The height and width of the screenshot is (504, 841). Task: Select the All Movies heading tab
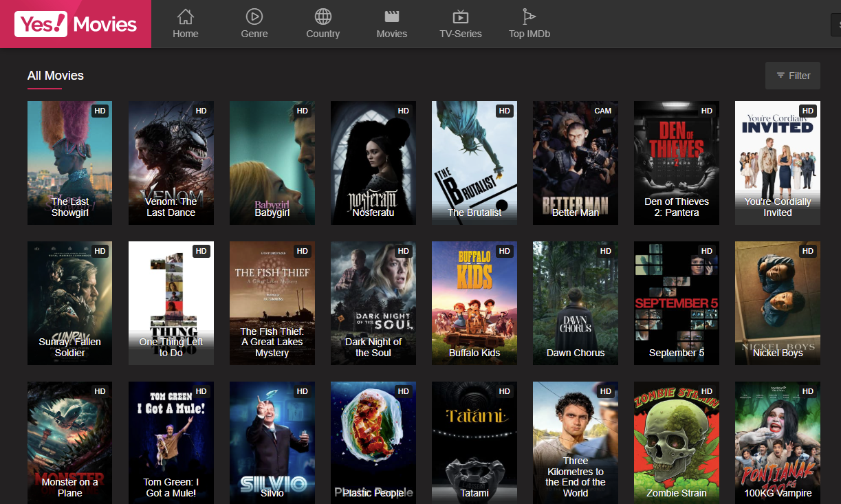56,76
